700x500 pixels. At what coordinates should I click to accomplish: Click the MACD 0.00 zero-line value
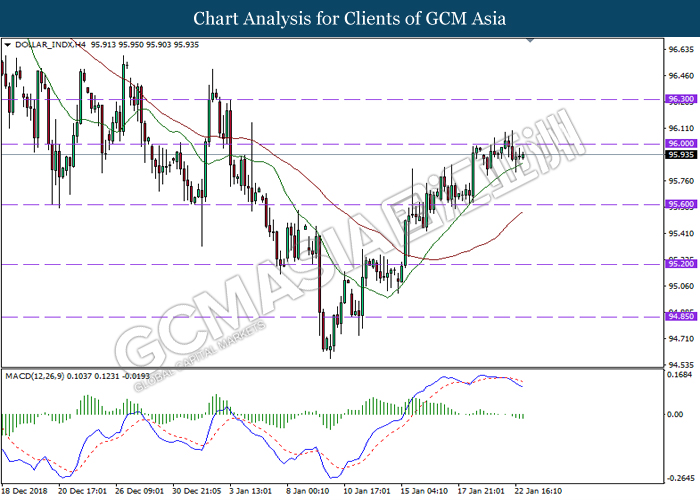(x=675, y=415)
